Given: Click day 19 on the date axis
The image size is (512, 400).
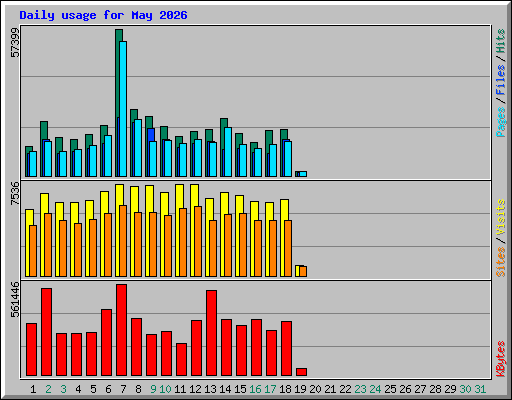Looking at the screenshot, I should point(300,389).
